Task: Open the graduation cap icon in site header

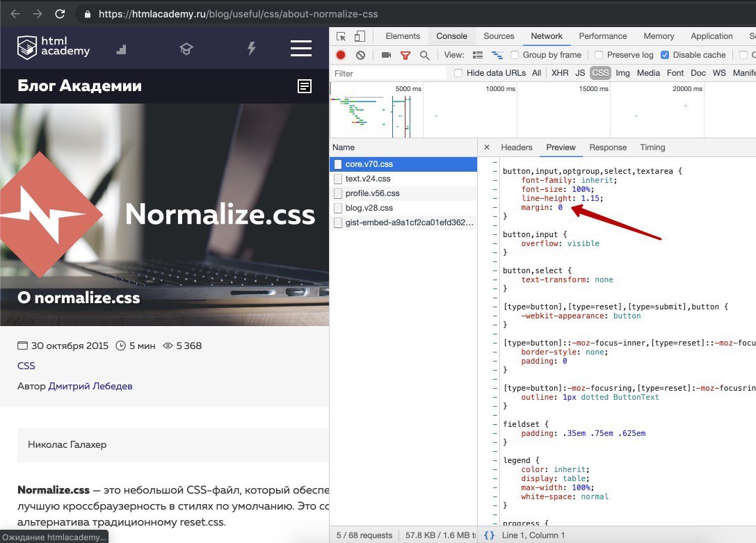Action: tap(186, 48)
